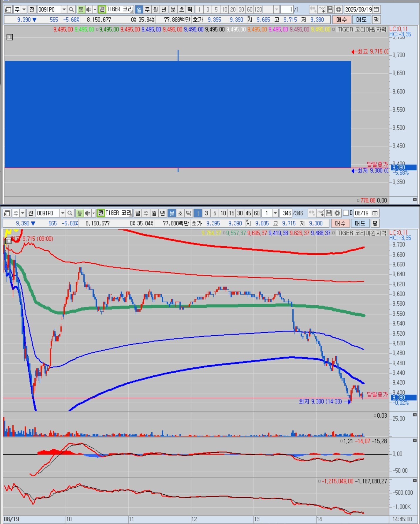The height and width of the screenshot is (524, 420).
Task: Click 매수 buy button in upper chart
Action: click(x=342, y=20)
